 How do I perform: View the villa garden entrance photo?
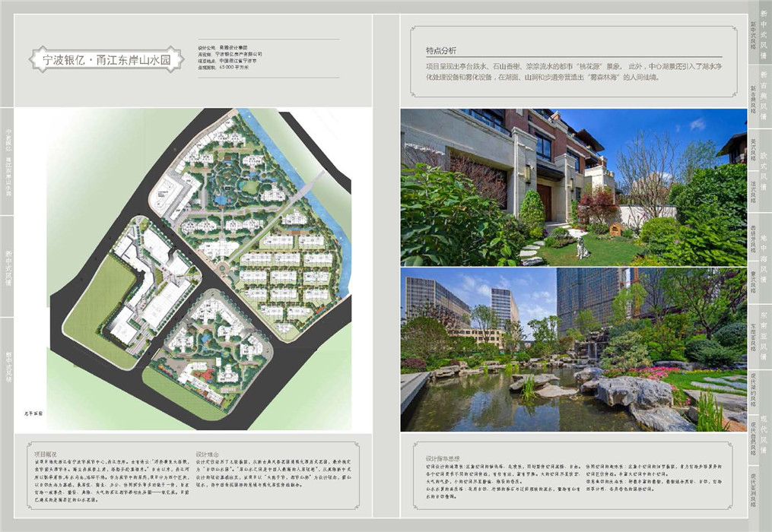[573, 187]
